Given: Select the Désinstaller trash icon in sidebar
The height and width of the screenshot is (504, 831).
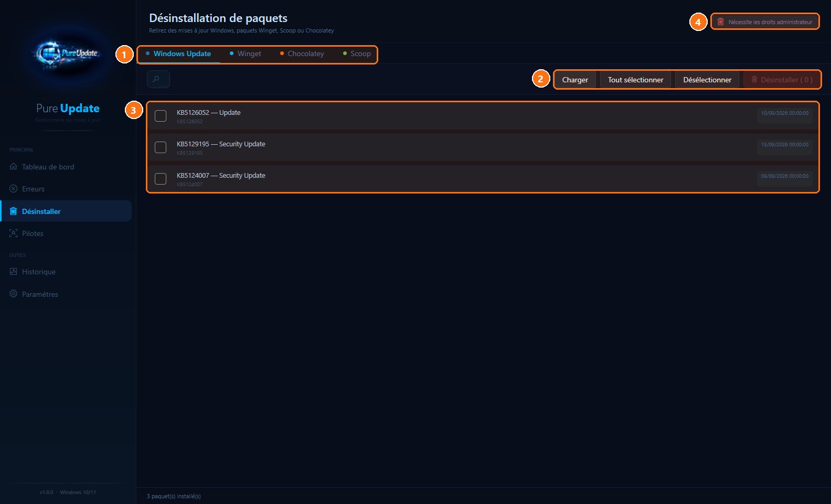Looking at the screenshot, I should [x=14, y=211].
